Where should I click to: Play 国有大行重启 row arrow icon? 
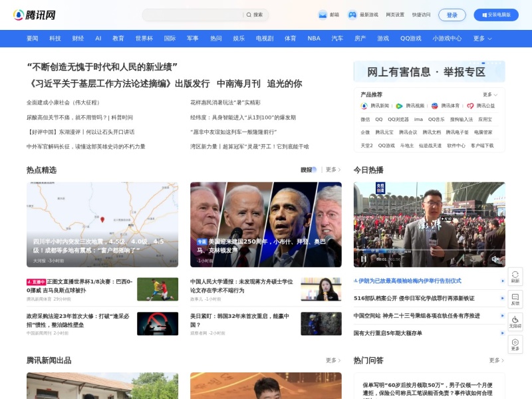(503, 333)
